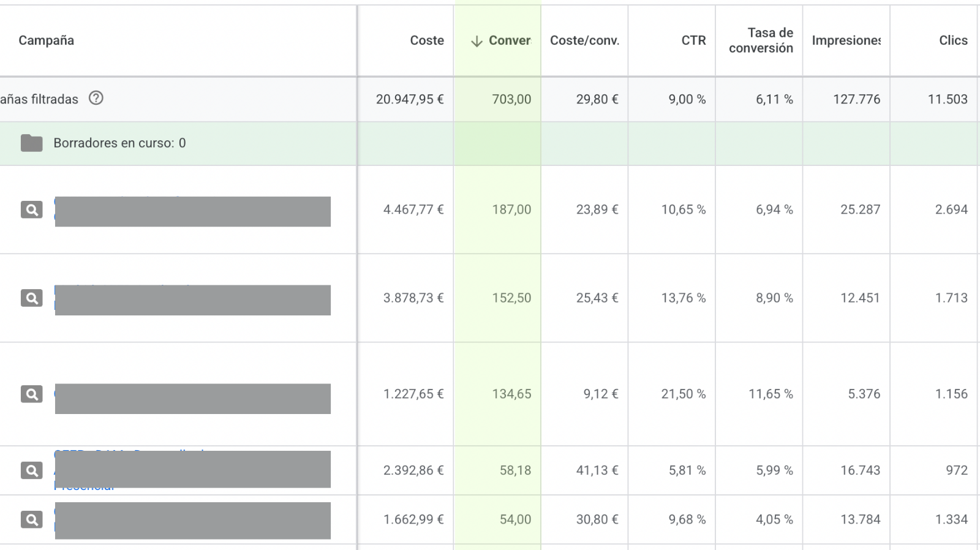Sort the table by Campaña column
Viewport: 980px width, 550px height.
[x=47, y=40]
